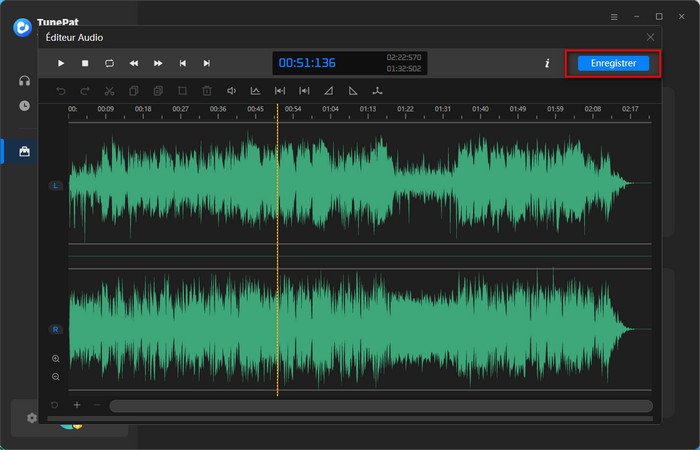
Task: Click the redo icon in edit toolbar
Action: tap(85, 91)
